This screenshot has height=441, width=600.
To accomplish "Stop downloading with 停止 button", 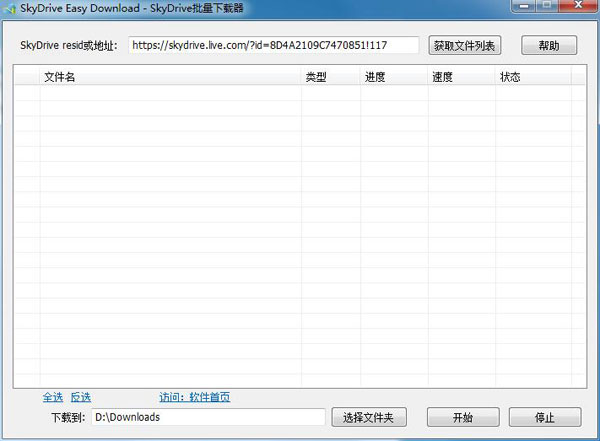I will (x=545, y=417).
